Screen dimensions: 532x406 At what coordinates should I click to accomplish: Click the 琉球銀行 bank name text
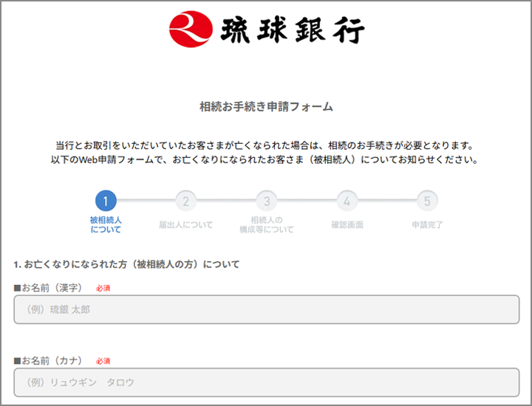point(293,30)
